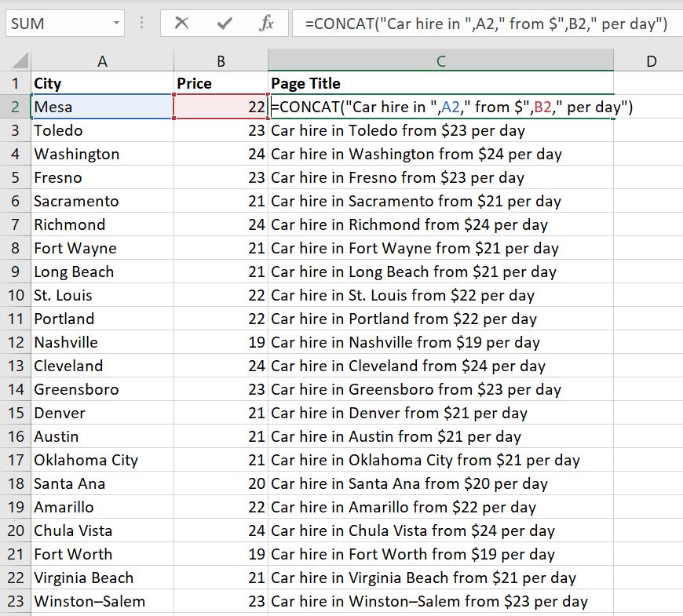This screenshot has width=683, height=616.
Task: Select row 12 header
Action: pyautogui.click(x=15, y=342)
